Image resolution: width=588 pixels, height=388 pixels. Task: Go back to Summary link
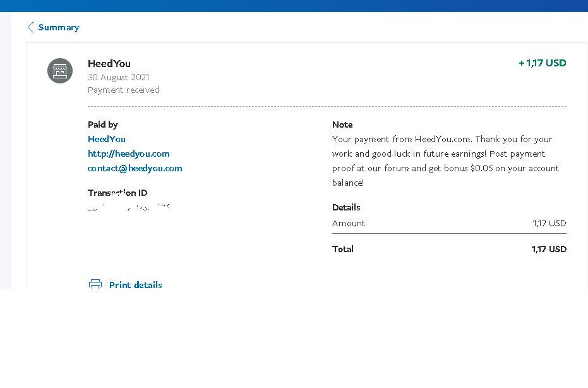click(x=59, y=27)
